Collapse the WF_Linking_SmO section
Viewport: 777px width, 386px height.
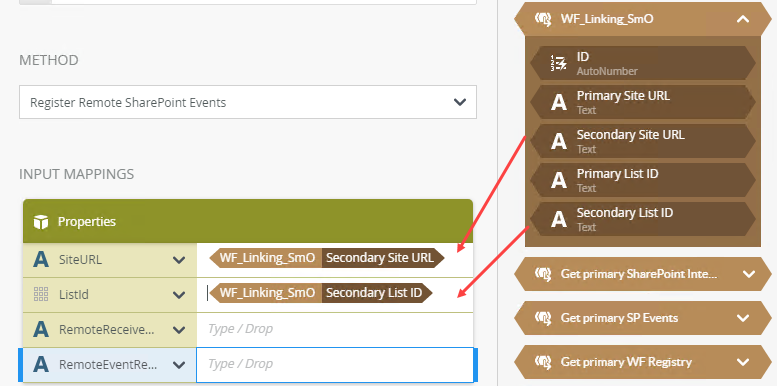tap(743, 19)
